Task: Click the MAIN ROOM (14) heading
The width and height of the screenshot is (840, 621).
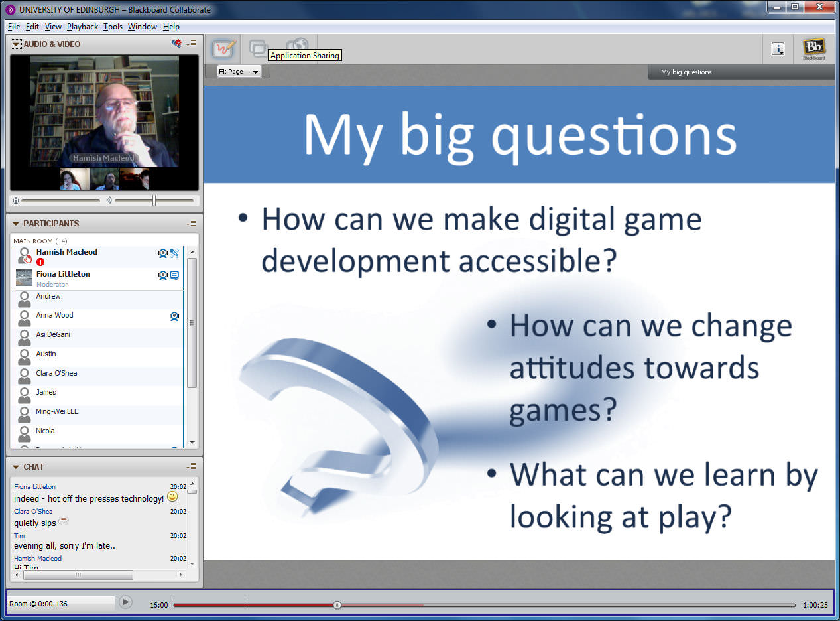Action: click(x=40, y=241)
